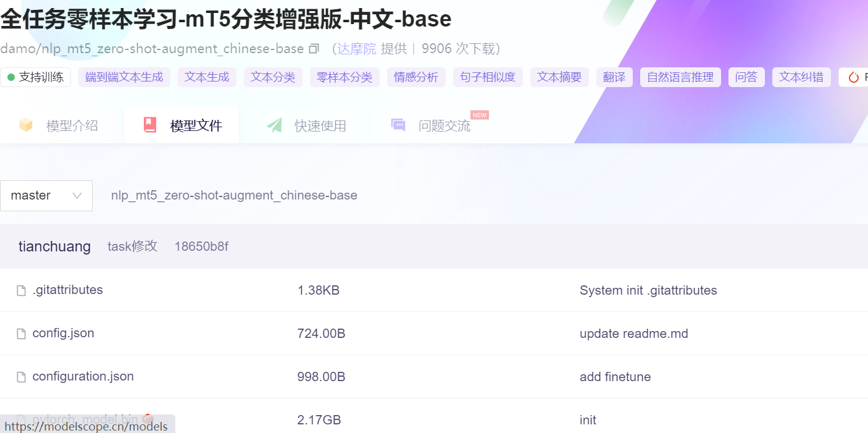Click the 句子相似度 tag
Viewport: 868px width, 433px height.
pos(488,77)
